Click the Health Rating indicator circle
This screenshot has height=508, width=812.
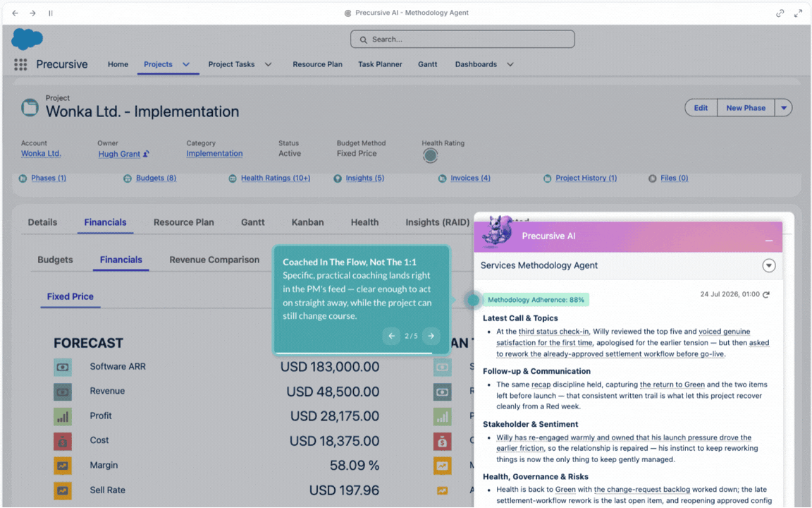click(x=430, y=155)
